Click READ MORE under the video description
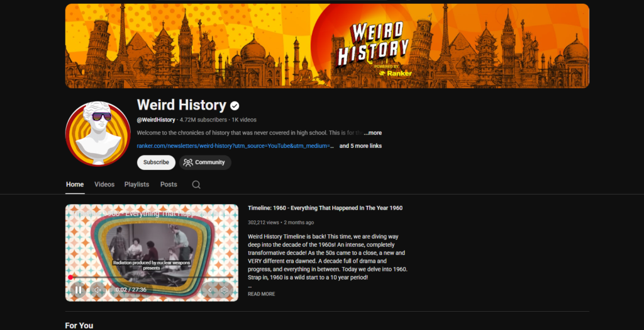 click(261, 294)
